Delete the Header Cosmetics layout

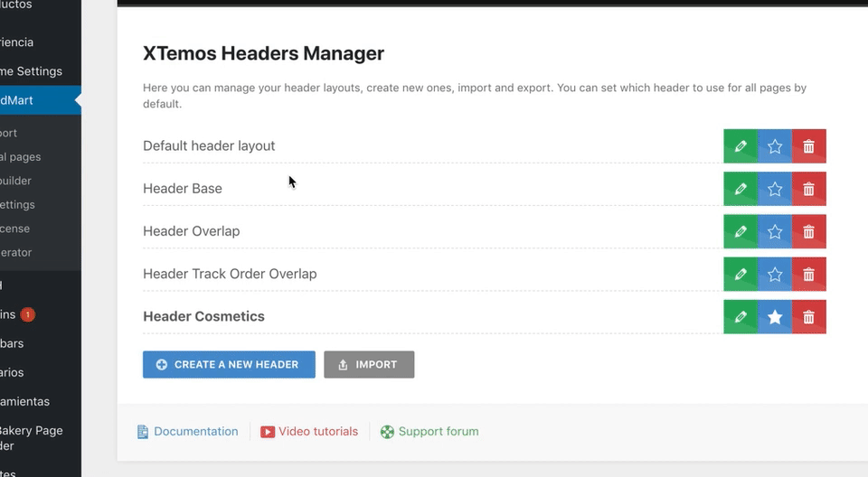[x=808, y=316]
